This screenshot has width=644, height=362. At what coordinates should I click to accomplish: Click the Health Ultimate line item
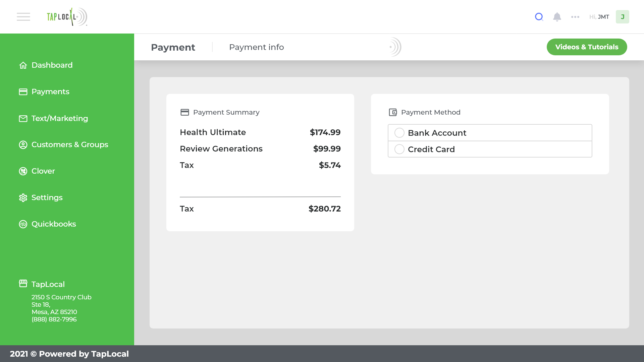pos(213,132)
